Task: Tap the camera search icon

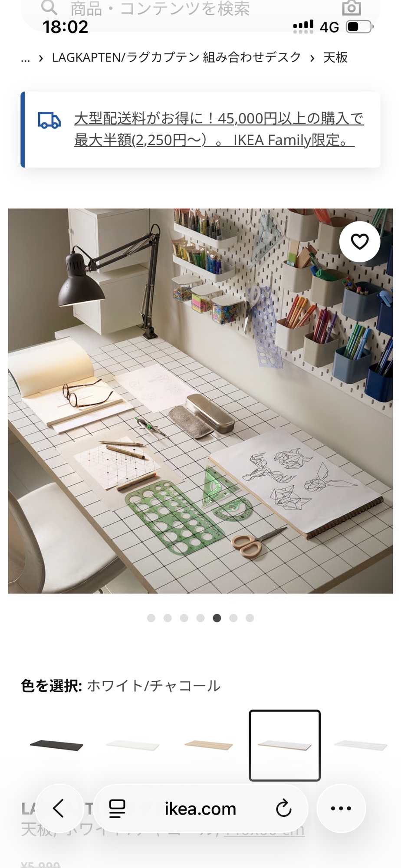Action: click(351, 8)
